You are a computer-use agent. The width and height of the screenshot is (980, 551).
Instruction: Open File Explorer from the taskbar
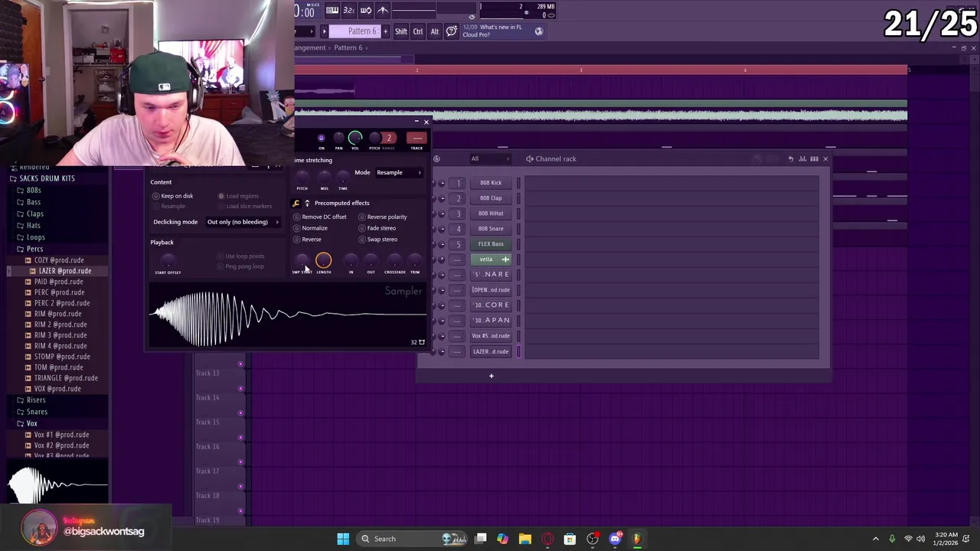click(x=525, y=539)
